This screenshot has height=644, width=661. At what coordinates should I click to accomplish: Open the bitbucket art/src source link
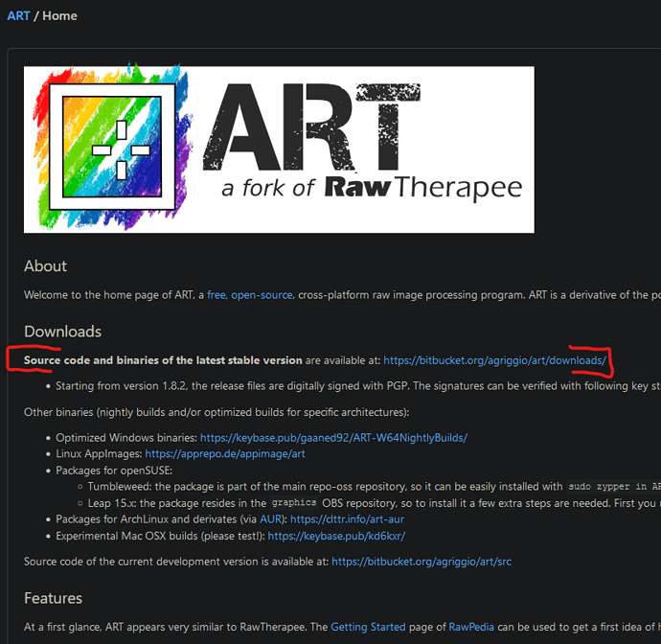click(x=422, y=562)
